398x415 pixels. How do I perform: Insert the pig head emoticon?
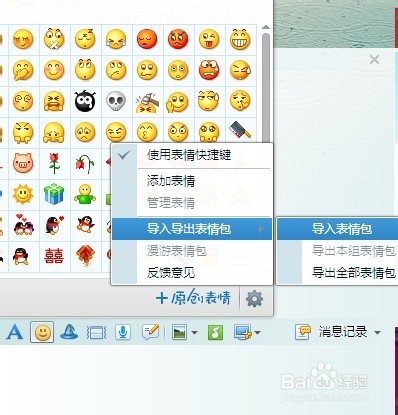click(x=23, y=164)
